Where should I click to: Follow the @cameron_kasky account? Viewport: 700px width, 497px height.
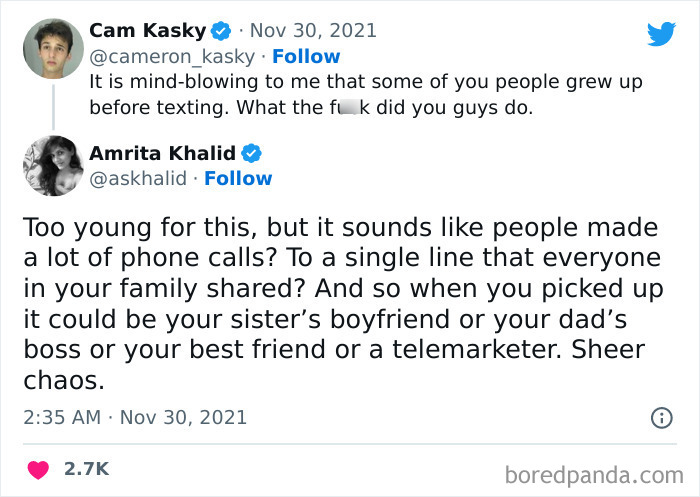pos(307,57)
